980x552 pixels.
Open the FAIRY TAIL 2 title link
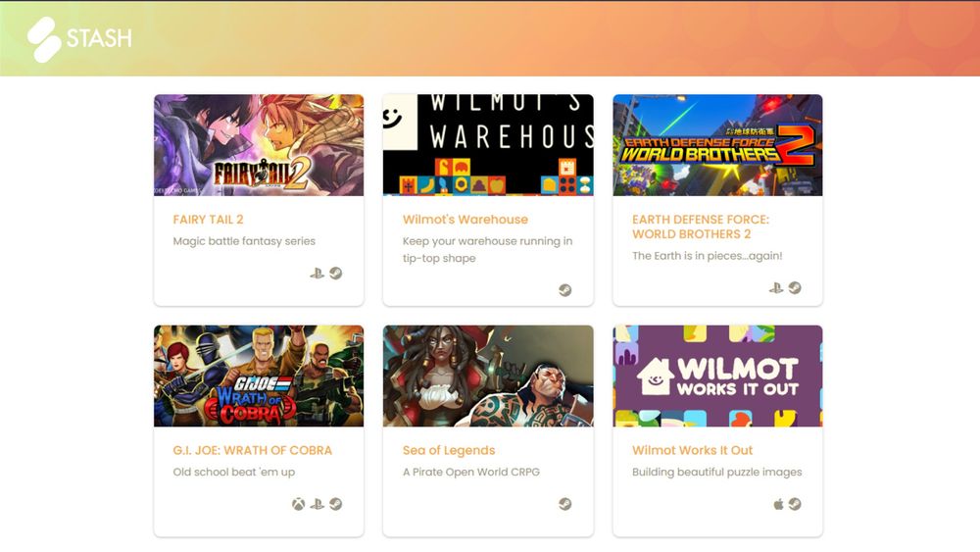(208, 220)
